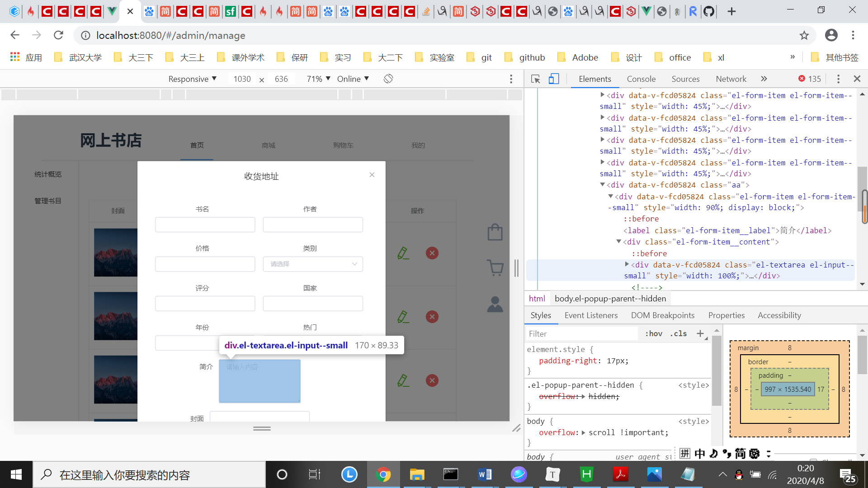
Task: Click the green edit pencil in first row
Action: click(403, 253)
